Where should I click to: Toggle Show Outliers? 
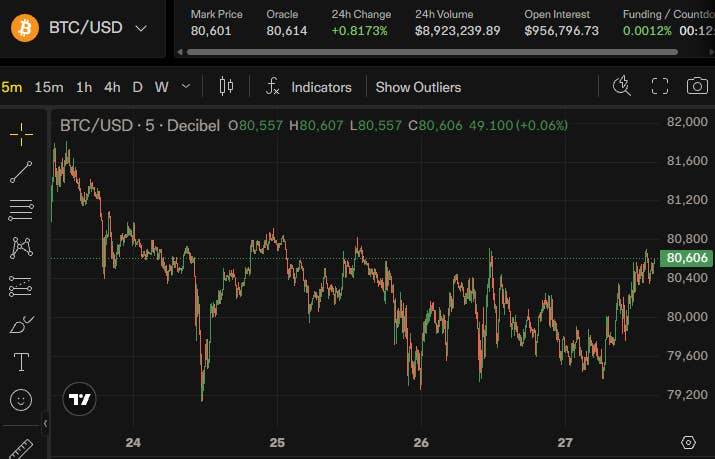418,87
